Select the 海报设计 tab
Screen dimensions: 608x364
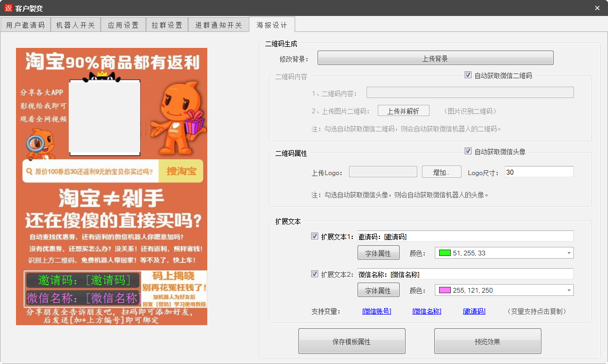(x=272, y=25)
